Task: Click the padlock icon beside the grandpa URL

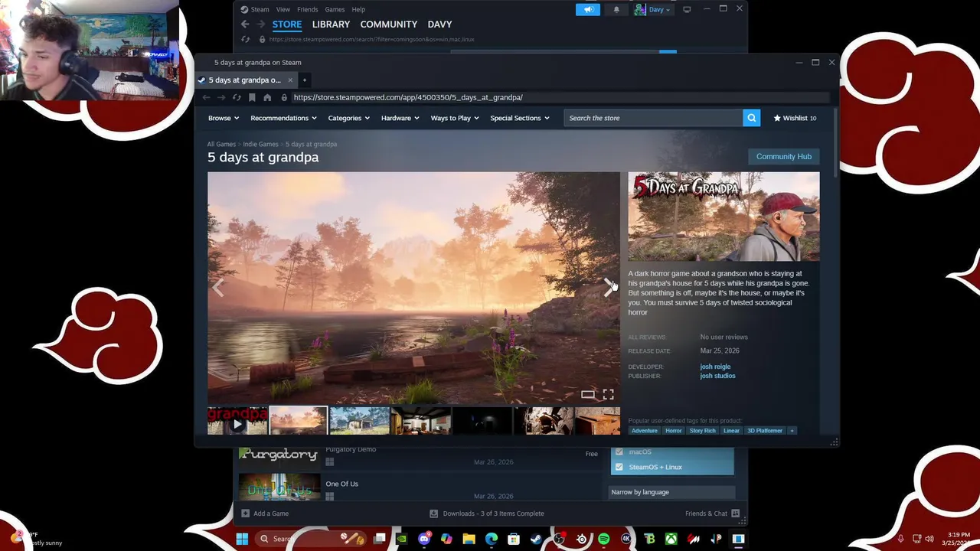Action: (284, 97)
